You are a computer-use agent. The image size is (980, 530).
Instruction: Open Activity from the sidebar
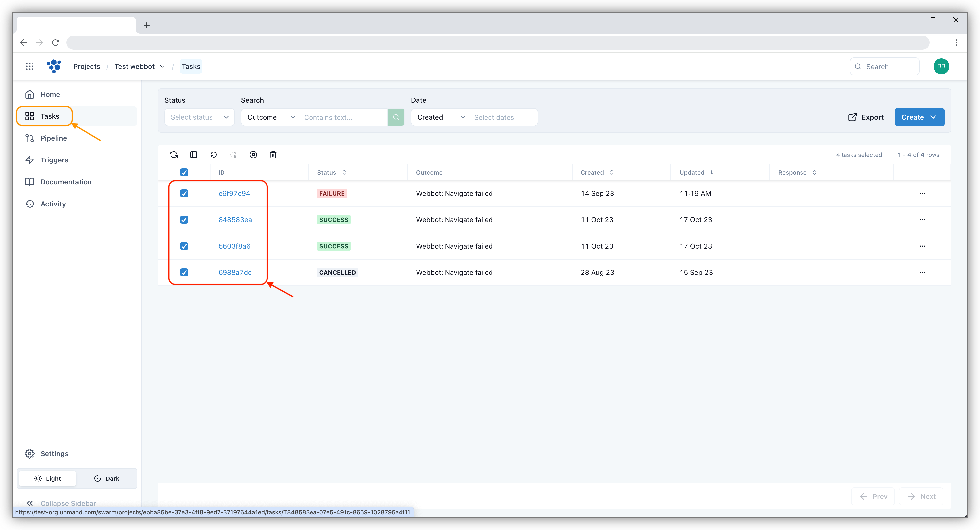tap(53, 204)
